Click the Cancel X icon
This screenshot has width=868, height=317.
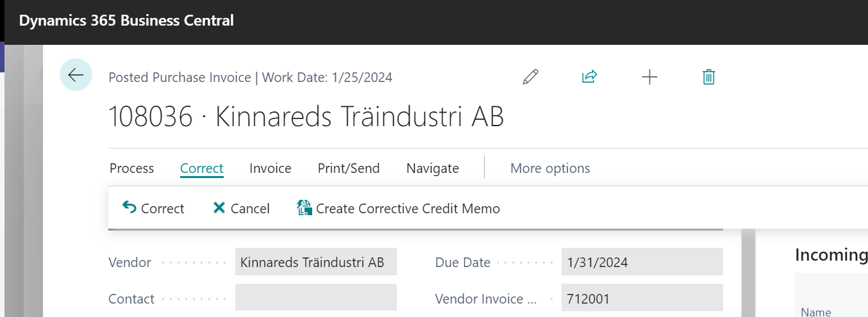click(219, 207)
